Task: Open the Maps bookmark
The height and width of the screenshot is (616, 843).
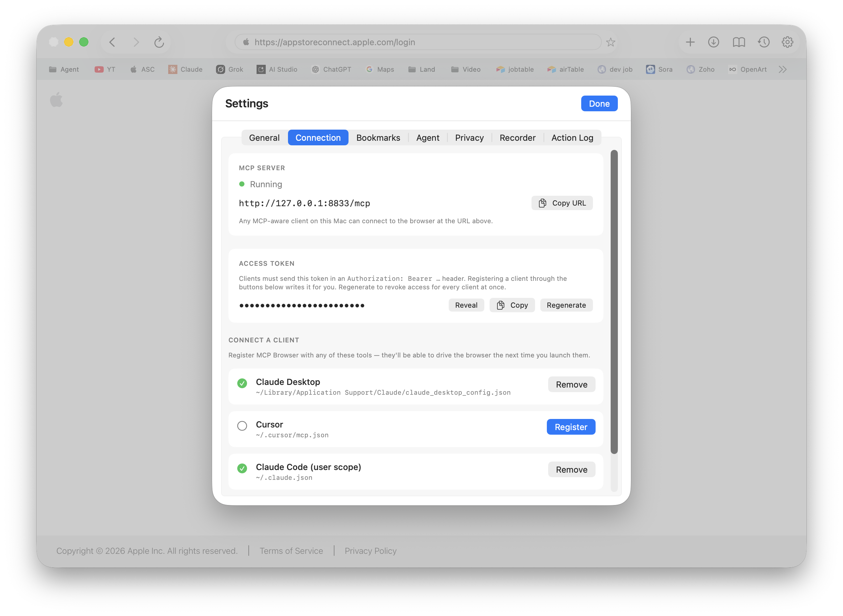Action: point(380,69)
